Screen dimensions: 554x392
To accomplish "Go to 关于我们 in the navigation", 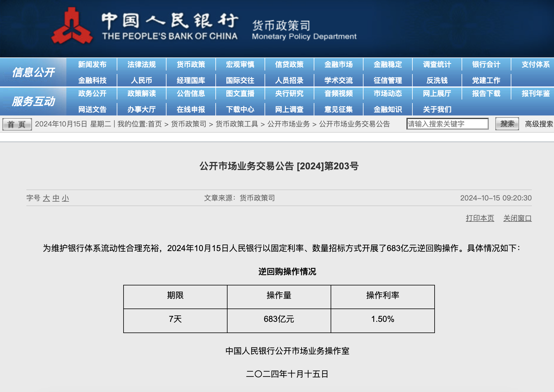I will 437,109.
